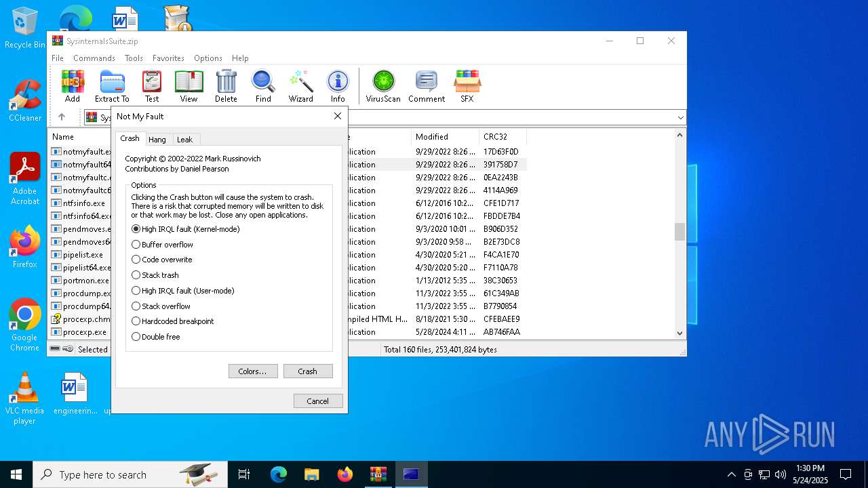Open Google Chrome desktop shortcut
868x488 pixels.
pos(24,325)
